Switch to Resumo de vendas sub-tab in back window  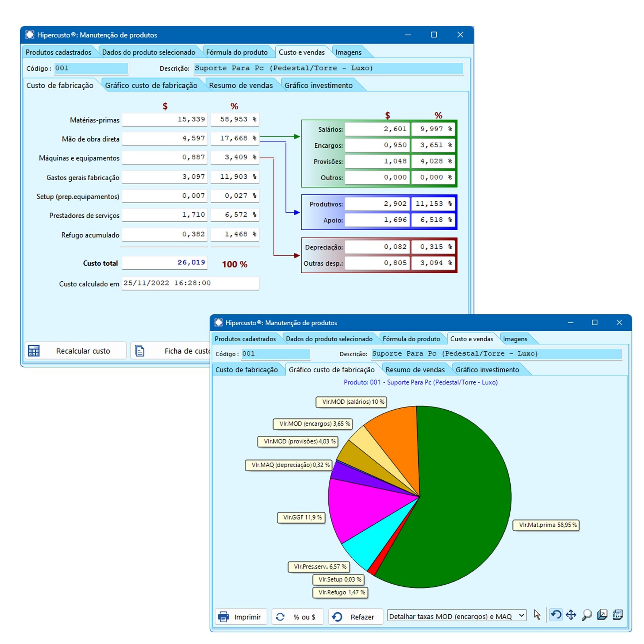pyautogui.click(x=241, y=85)
